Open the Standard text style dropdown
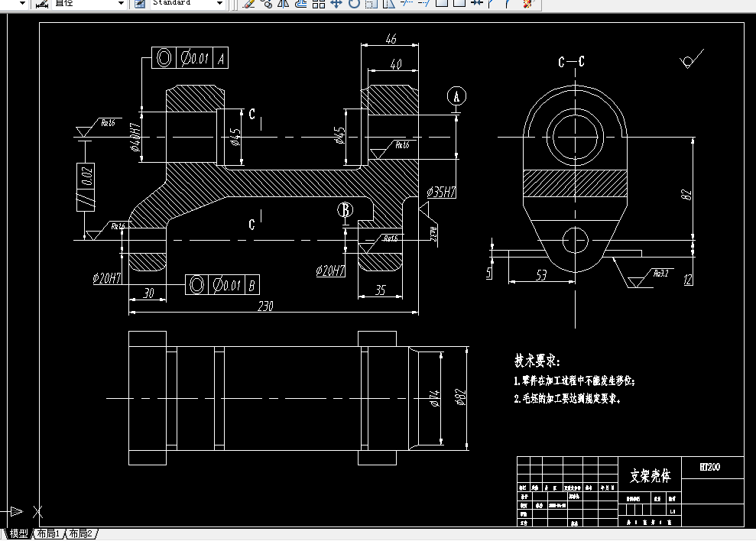The image size is (756, 541). [220, 4]
